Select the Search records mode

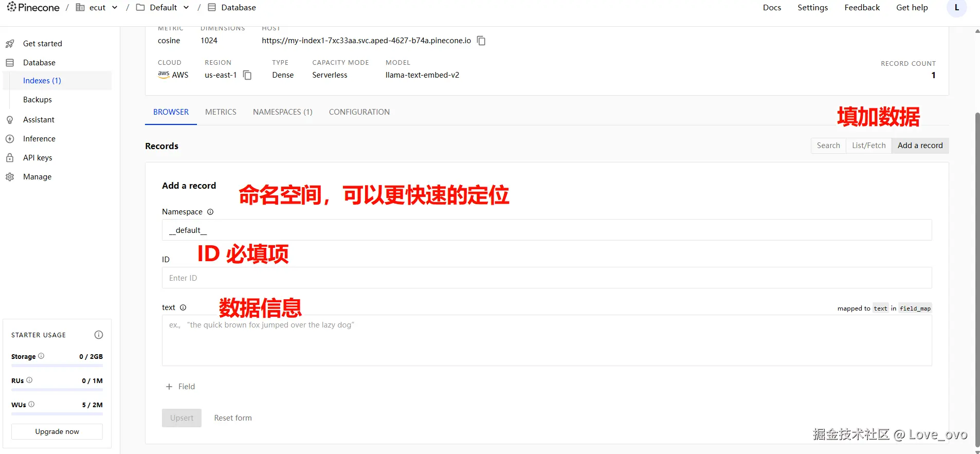coord(828,146)
